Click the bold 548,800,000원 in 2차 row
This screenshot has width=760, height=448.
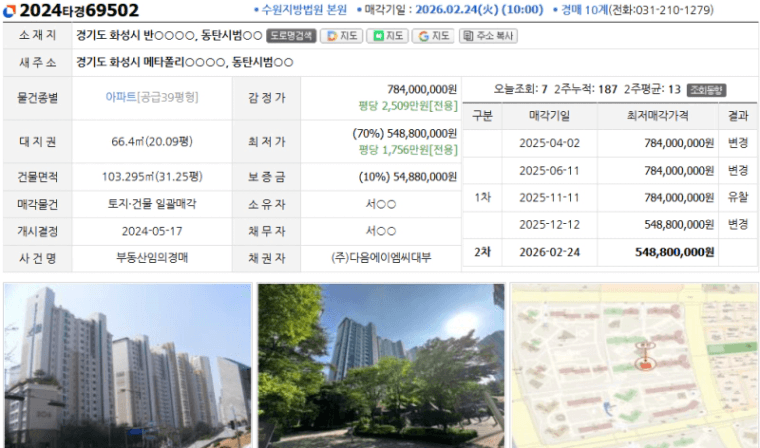click(674, 252)
